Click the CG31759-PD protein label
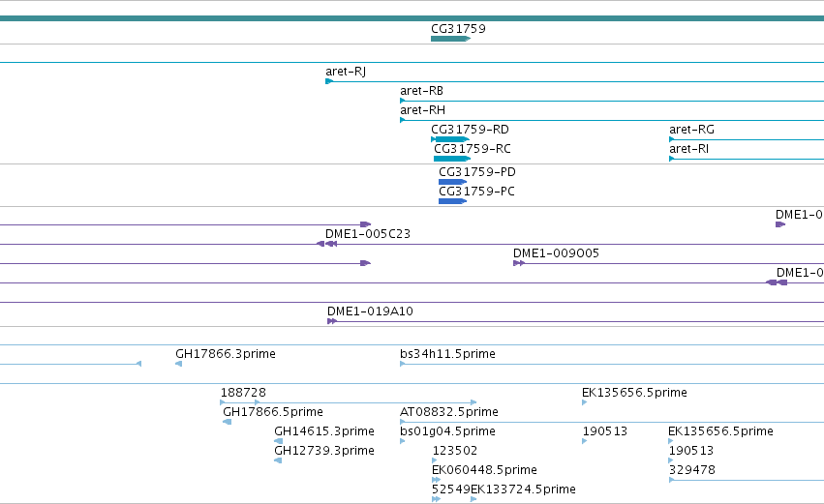This screenshot has height=504, width=824. click(477, 171)
